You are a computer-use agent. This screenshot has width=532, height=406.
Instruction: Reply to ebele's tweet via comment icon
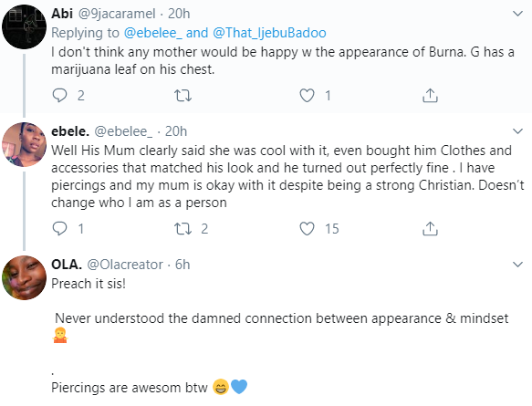pos(59,229)
